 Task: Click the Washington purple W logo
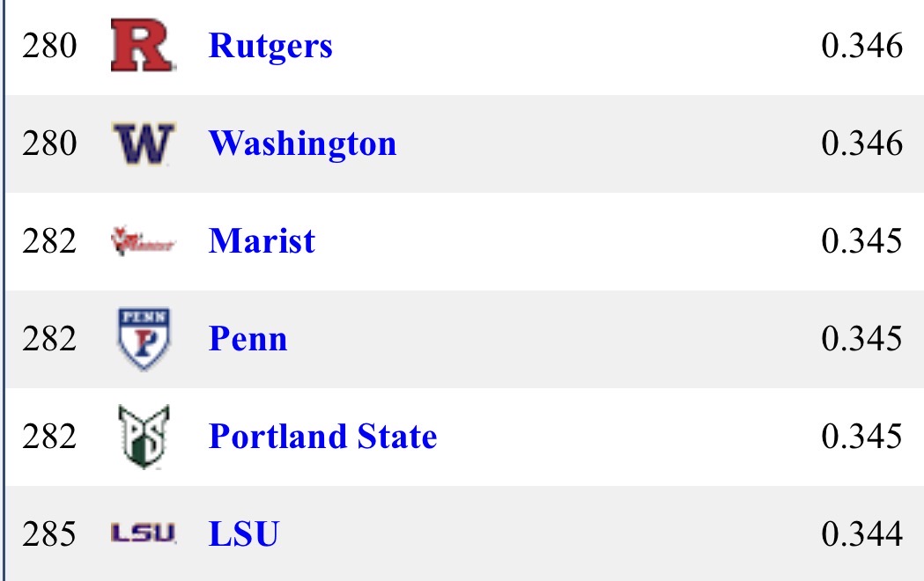144,143
